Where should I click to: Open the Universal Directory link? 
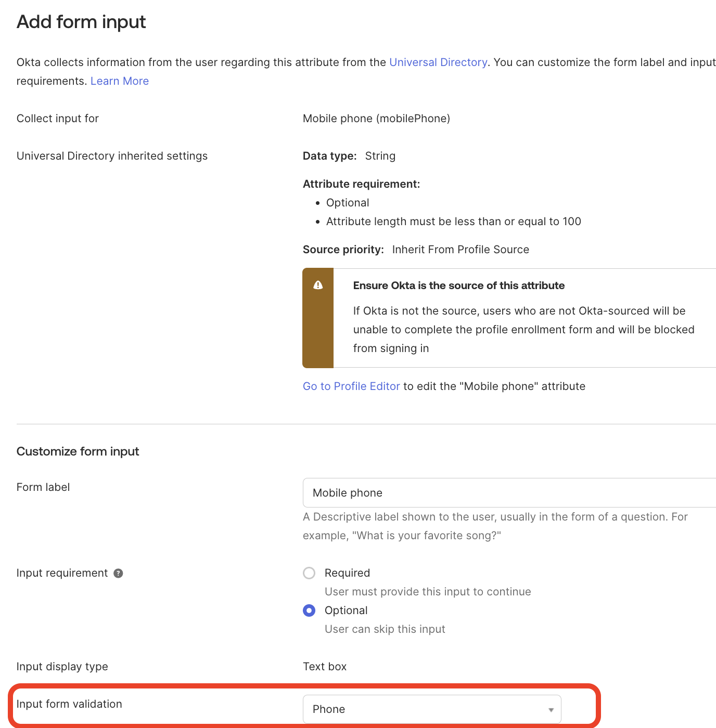pos(438,62)
